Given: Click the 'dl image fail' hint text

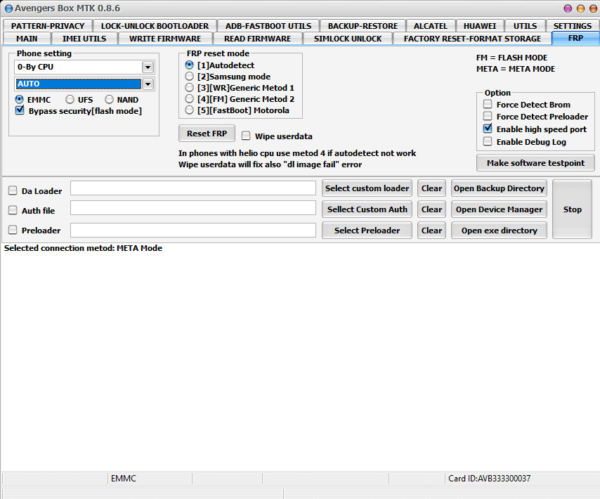Looking at the screenshot, I should [x=270, y=165].
